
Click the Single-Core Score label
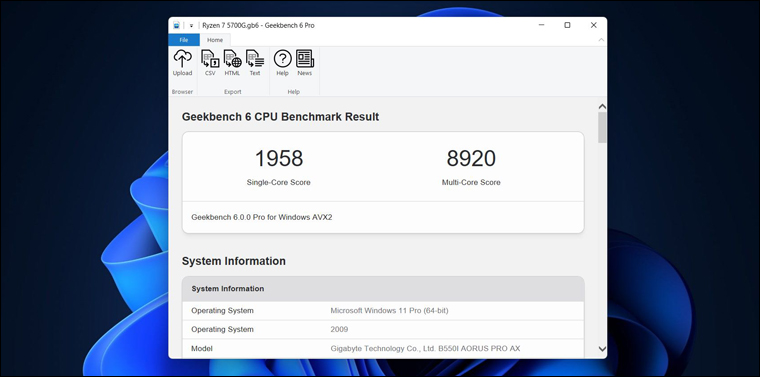278,183
